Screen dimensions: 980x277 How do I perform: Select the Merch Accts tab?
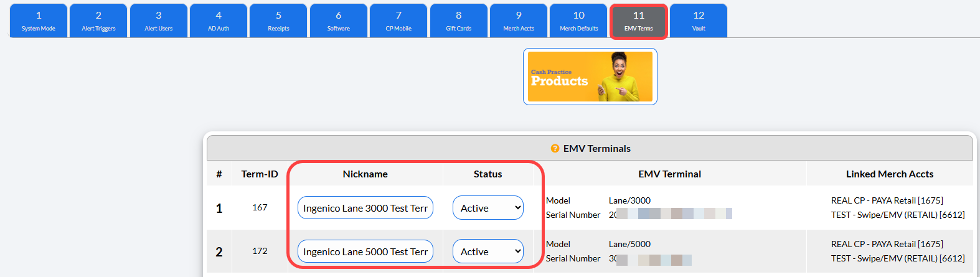(x=519, y=21)
